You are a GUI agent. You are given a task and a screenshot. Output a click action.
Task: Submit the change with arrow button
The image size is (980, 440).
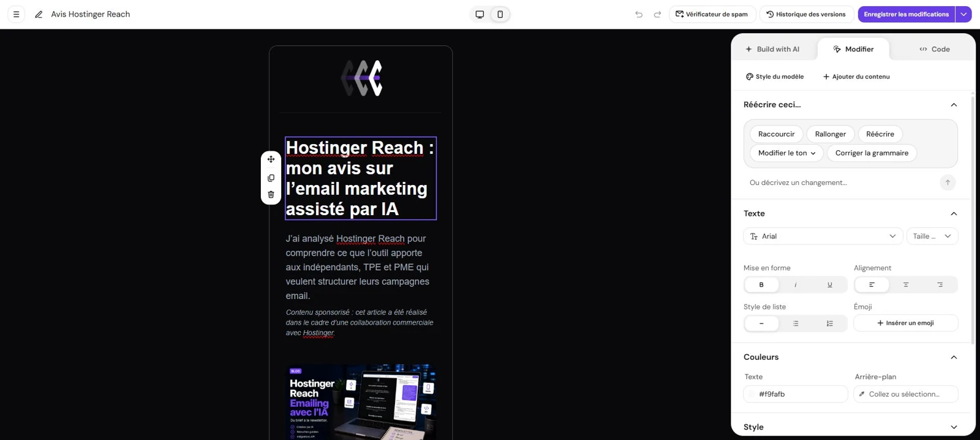tap(948, 183)
